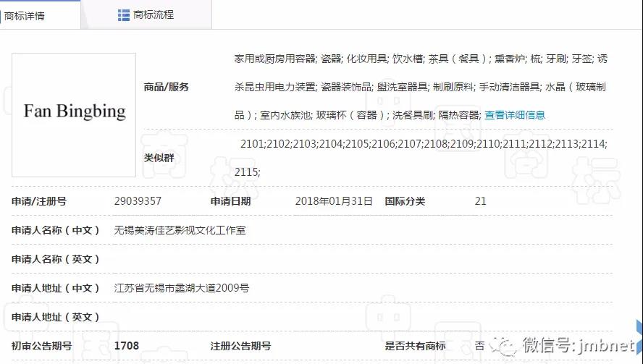Click the goods line starting 杀昆虫用电力装置
The height and width of the screenshot is (364, 643).
click(x=420, y=87)
